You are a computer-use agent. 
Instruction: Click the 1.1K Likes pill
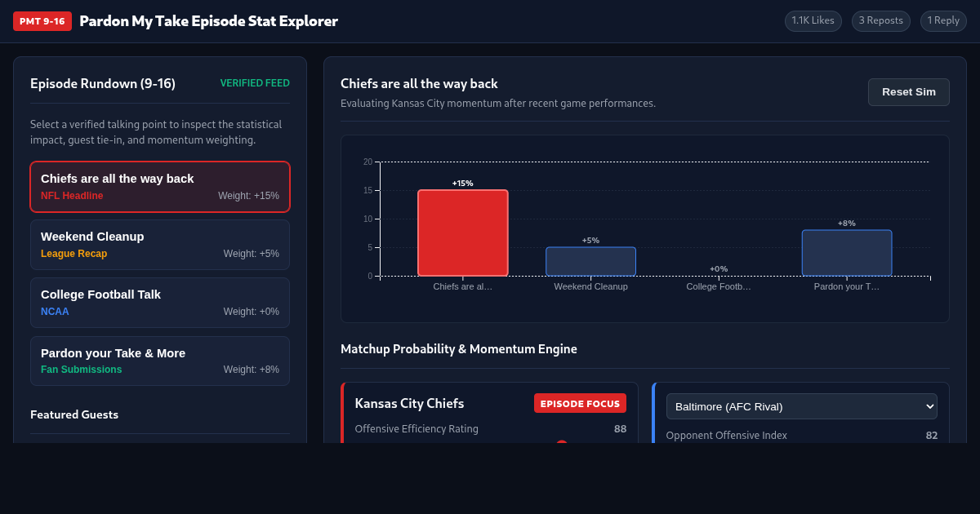(x=813, y=21)
